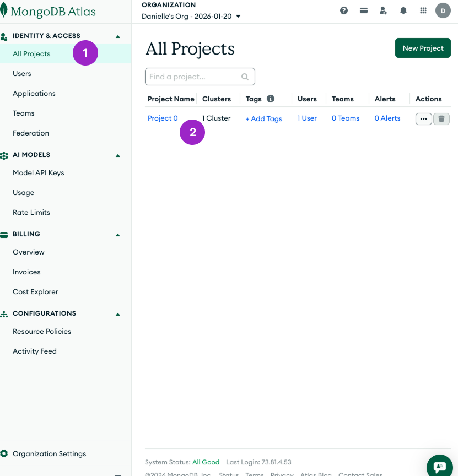This screenshot has height=476, width=458.
Task: Open the Project 0 link
Action: coord(163,118)
